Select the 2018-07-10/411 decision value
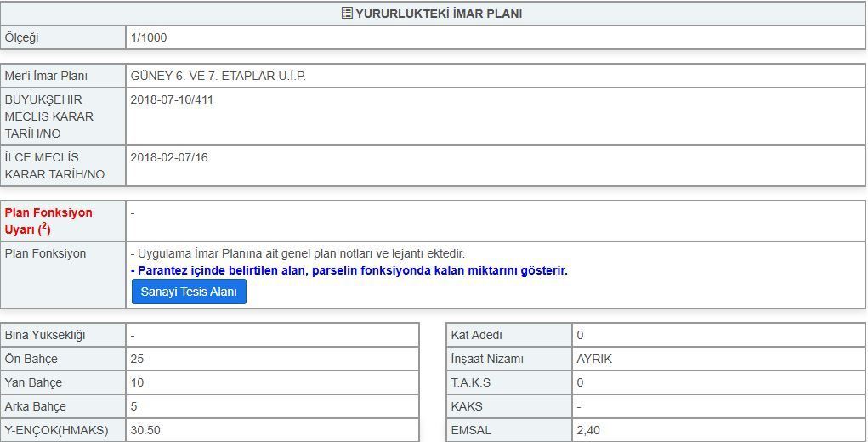 [172, 99]
